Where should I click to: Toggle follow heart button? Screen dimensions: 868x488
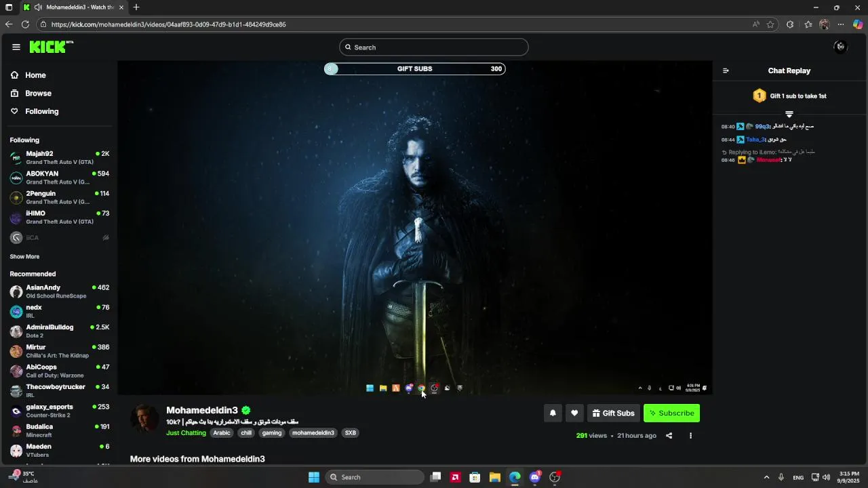point(574,413)
